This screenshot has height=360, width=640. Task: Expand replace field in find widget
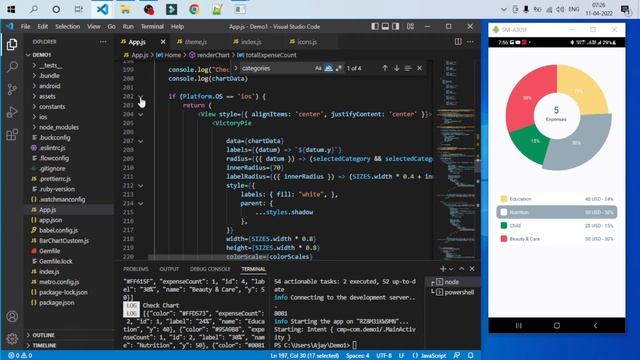tap(236, 68)
